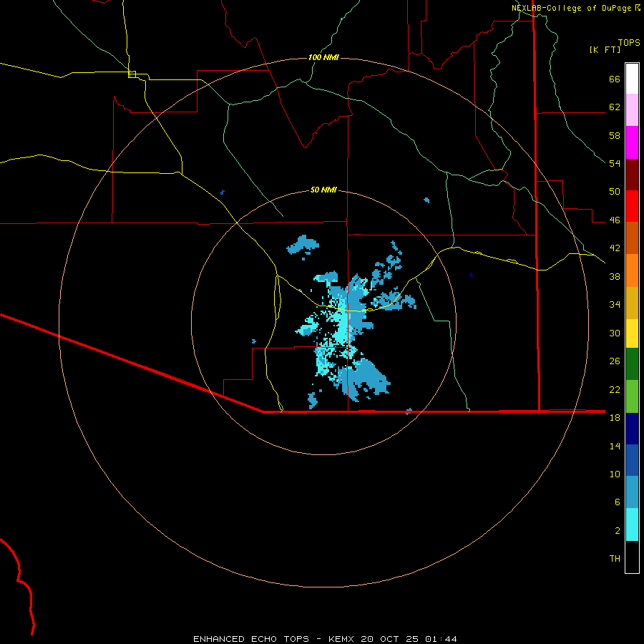This screenshot has height=644, width=644.
Task: Click the '[K FT]' units label
Action: point(605,49)
